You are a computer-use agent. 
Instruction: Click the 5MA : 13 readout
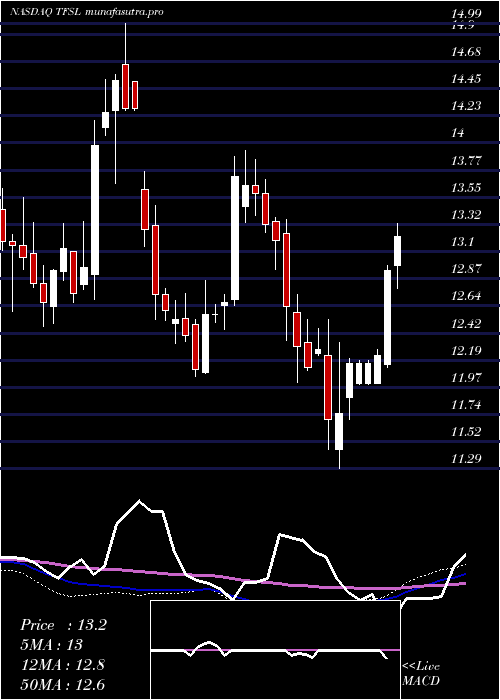52,645
